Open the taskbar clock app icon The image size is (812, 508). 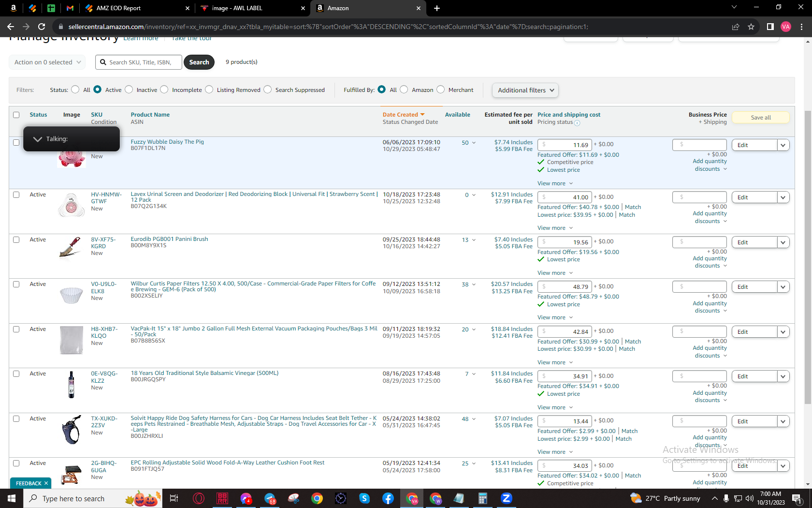tap(341, 498)
